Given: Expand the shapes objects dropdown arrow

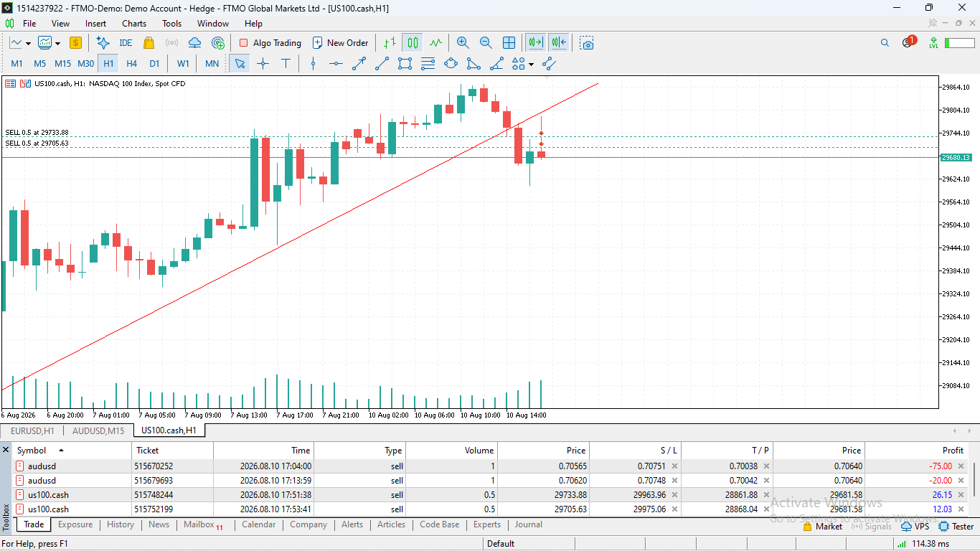Looking at the screenshot, I should [531, 64].
